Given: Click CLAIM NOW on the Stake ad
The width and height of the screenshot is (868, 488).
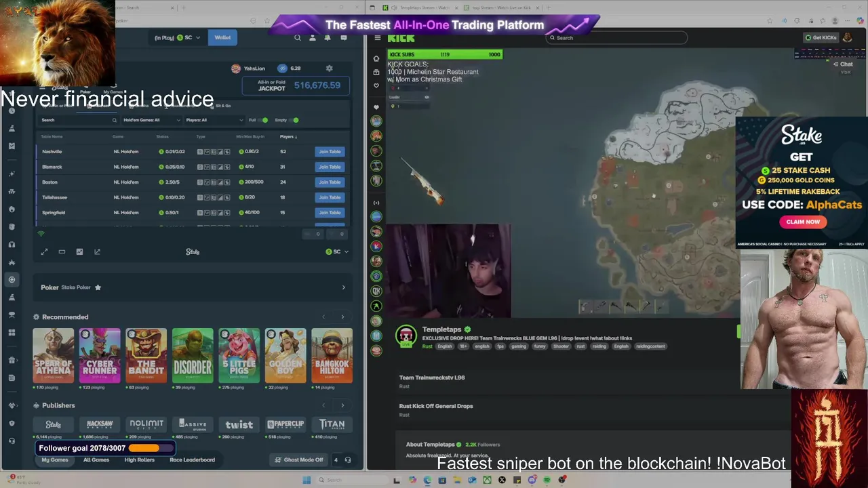Looking at the screenshot, I should pyautogui.click(x=803, y=222).
